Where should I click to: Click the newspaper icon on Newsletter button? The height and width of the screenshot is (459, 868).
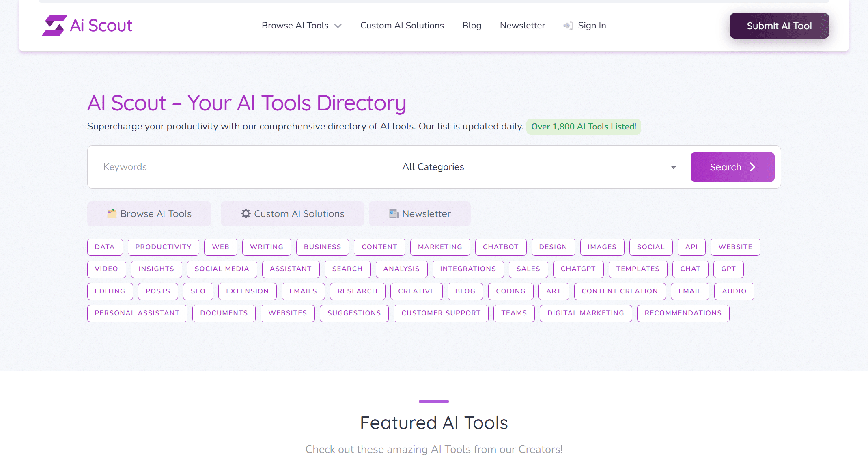point(394,213)
